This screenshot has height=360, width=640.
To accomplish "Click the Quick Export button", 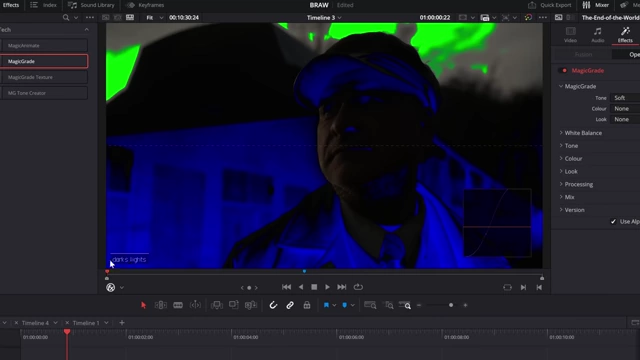I will pyautogui.click(x=549, y=5).
